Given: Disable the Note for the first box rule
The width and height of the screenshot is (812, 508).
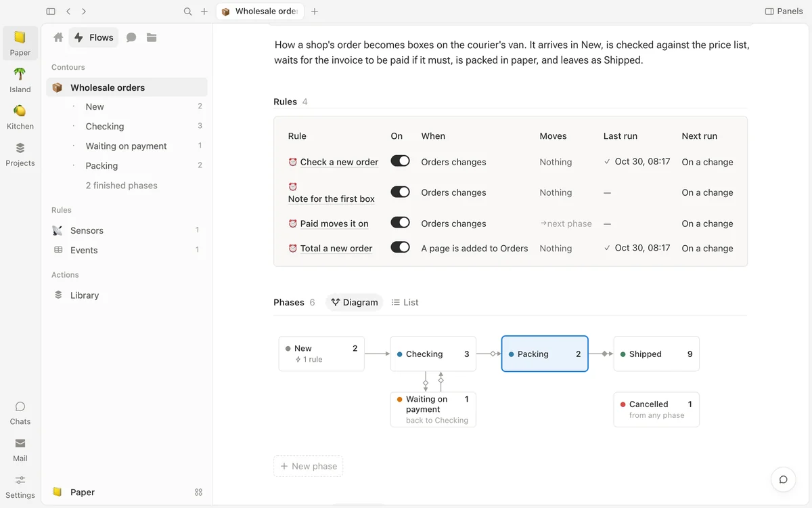Looking at the screenshot, I should (401, 192).
